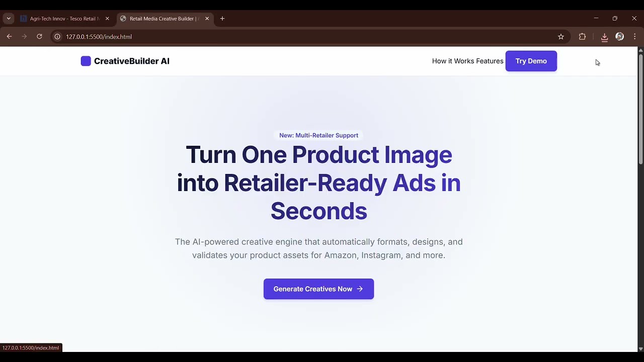
Task: Click the scrollbar up arrow
Action: [x=640, y=50]
